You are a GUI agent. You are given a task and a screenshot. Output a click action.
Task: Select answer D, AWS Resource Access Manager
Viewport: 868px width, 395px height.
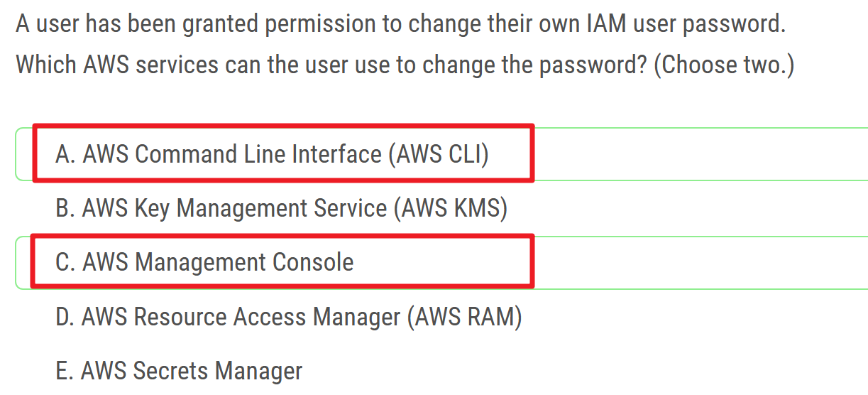click(288, 316)
